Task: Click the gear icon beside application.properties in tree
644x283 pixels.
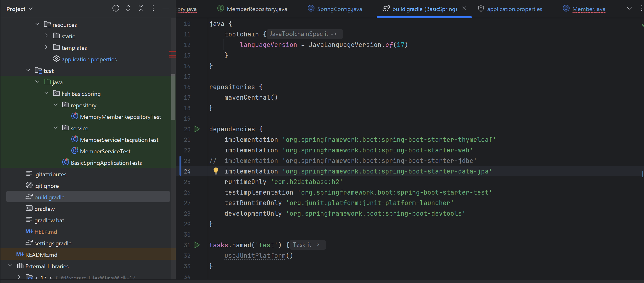Action: [56, 59]
